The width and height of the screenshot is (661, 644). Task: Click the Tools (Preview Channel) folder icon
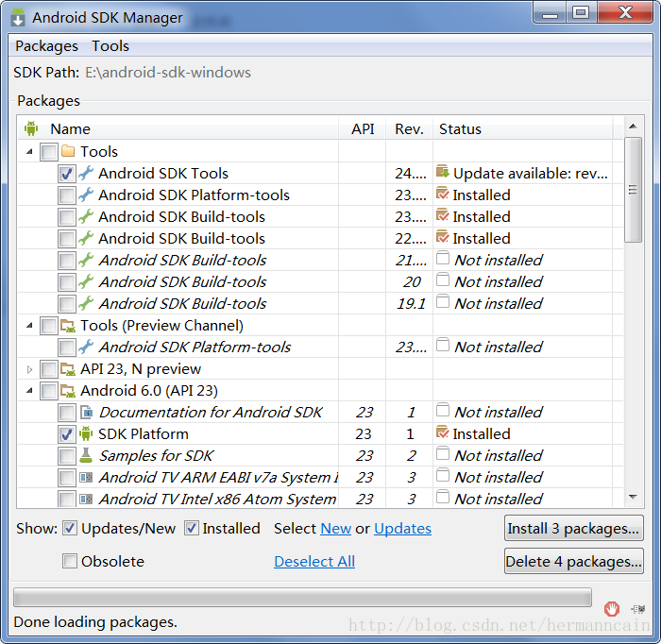pos(68,326)
